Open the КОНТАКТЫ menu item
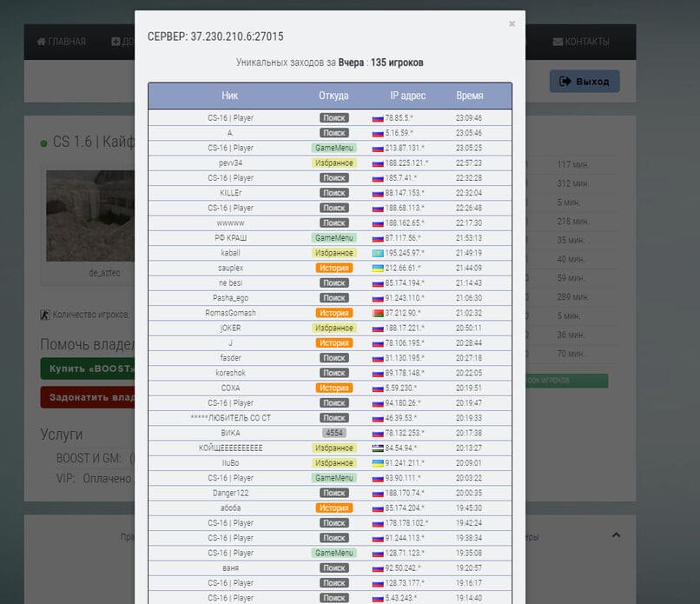 coord(581,42)
